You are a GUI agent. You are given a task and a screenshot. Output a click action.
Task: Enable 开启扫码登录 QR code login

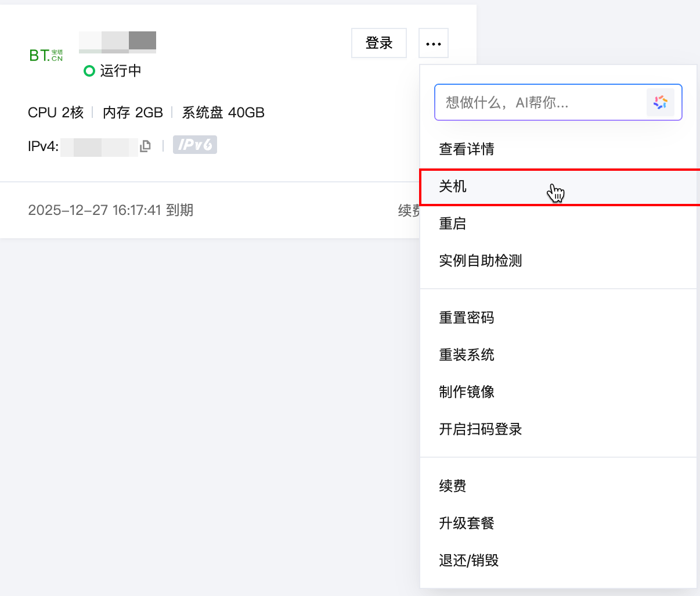point(481,429)
